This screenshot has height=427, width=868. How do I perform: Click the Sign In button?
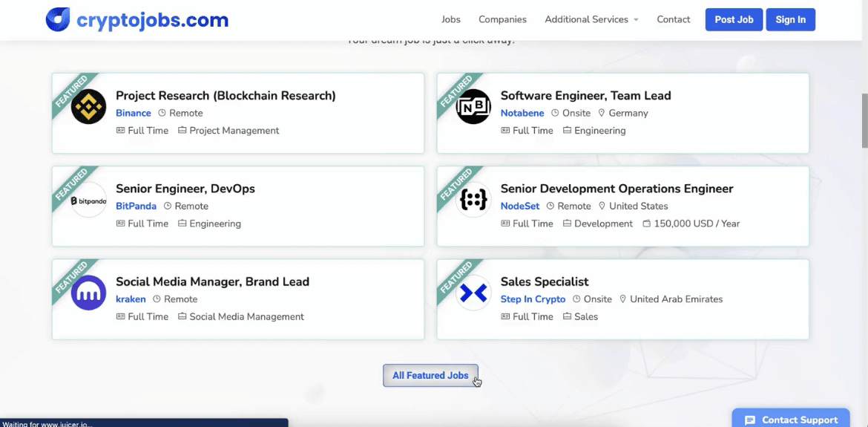pos(791,19)
